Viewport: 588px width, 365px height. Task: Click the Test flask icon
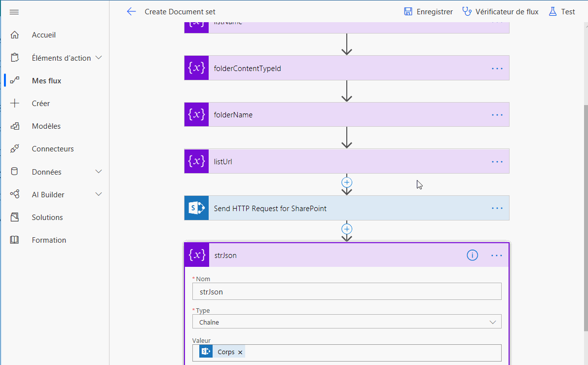click(553, 12)
